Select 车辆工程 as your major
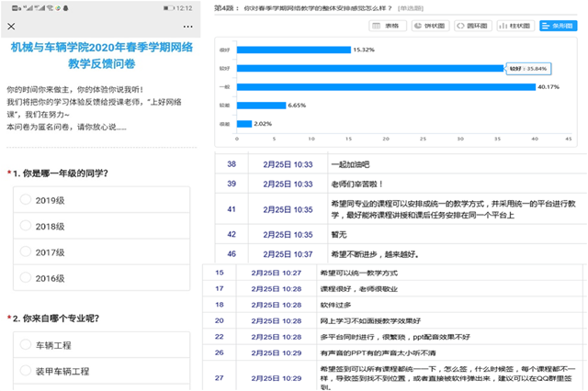Viewport: 588px width, 391px height. click(24, 346)
